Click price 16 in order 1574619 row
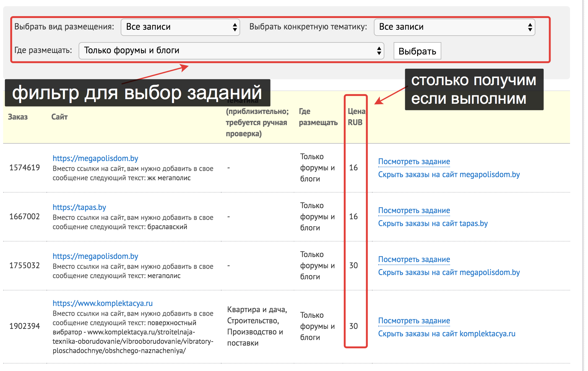The image size is (588, 371). coord(353,168)
